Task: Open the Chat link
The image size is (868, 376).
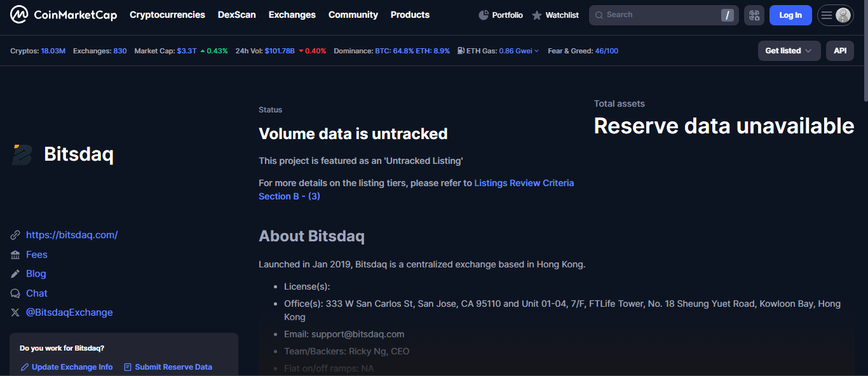Action: (37, 293)
